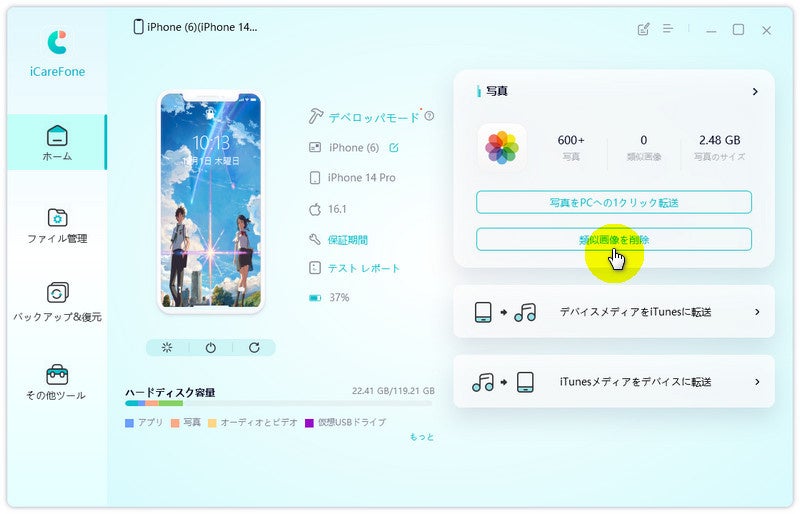
Task: Expand デバイスメディアをiTunesに転送 with its chevron
Action: [757, 312]
